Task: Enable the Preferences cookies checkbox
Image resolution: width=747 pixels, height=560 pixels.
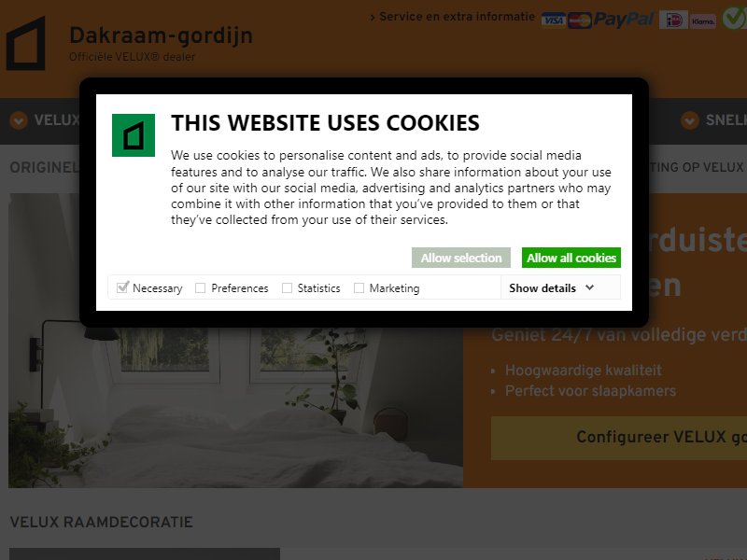Action: tap(201, 288)
